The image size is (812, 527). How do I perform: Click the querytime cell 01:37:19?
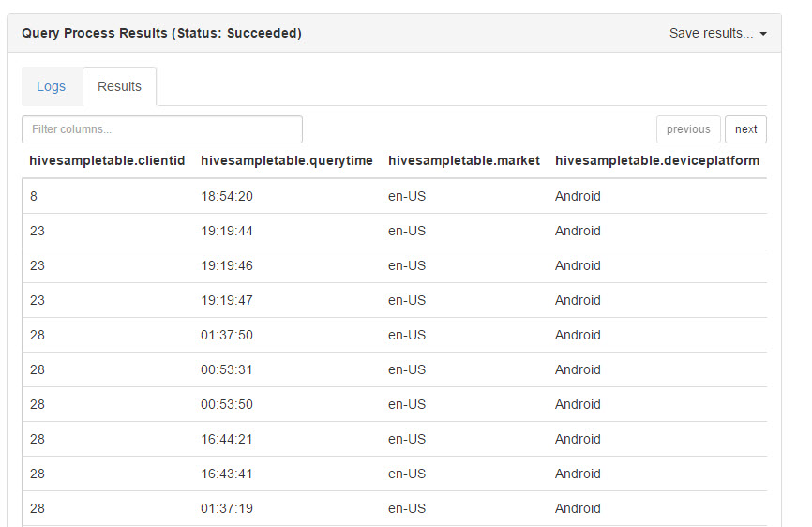click(227, 508)
